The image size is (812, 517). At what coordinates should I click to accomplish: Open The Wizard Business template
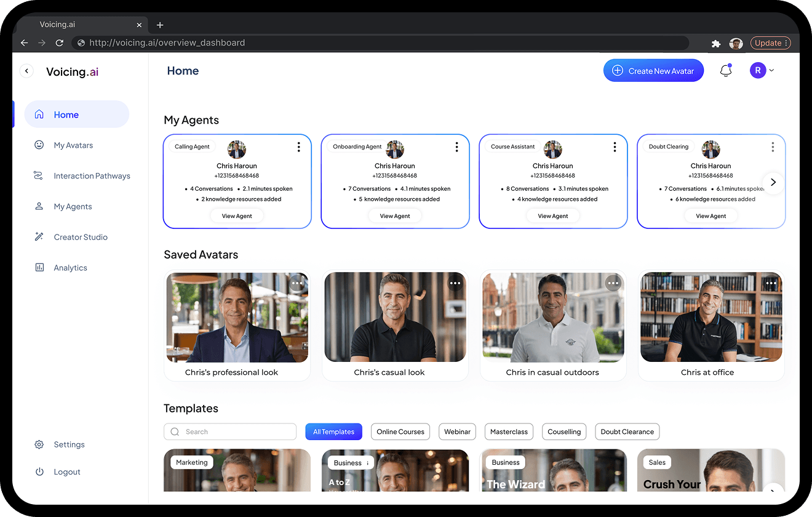[x=553, y=470]
